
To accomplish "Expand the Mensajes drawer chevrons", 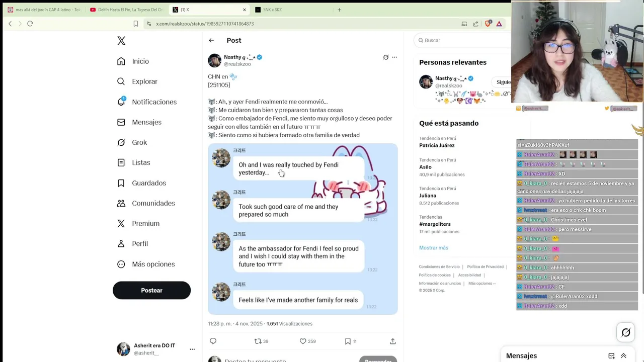I will tap(623, 355).
